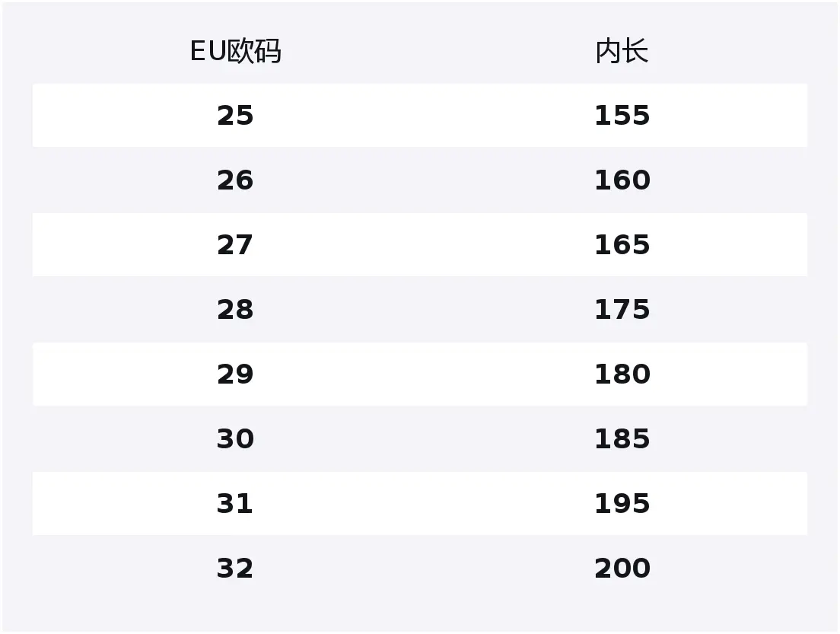The image size is (840, 634).
Task: Select the 200 inner length value
Action: pos(622,569)
